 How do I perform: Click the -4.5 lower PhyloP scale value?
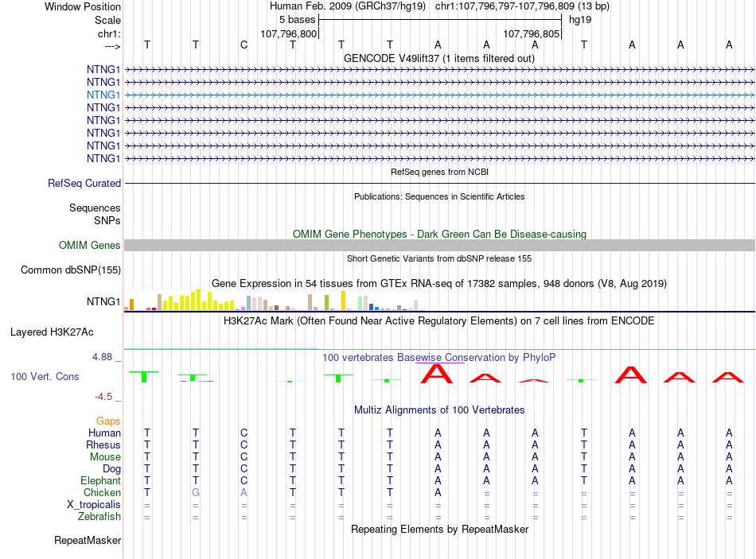click(103, 397)
